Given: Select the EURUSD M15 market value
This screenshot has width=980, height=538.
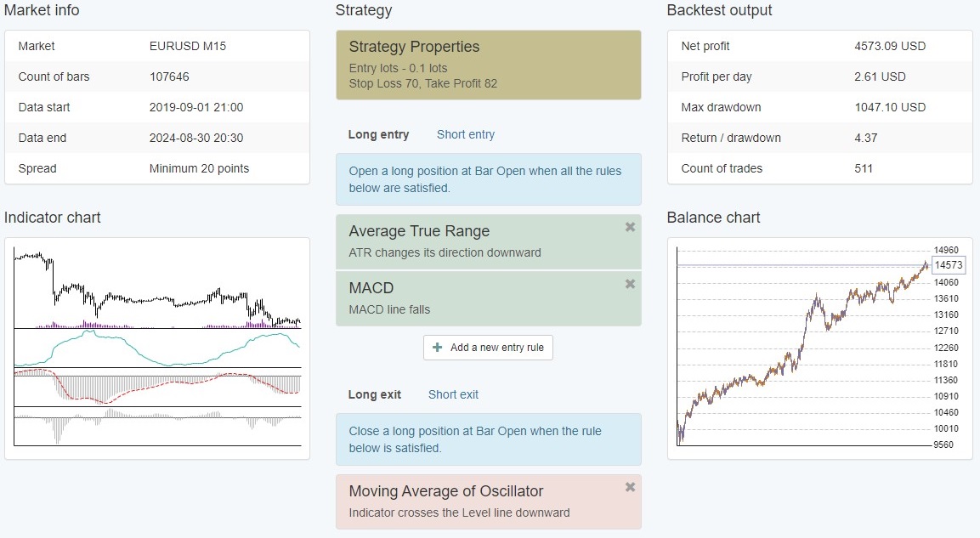Looking at the screenshot, I should click(x=188, y=46).
